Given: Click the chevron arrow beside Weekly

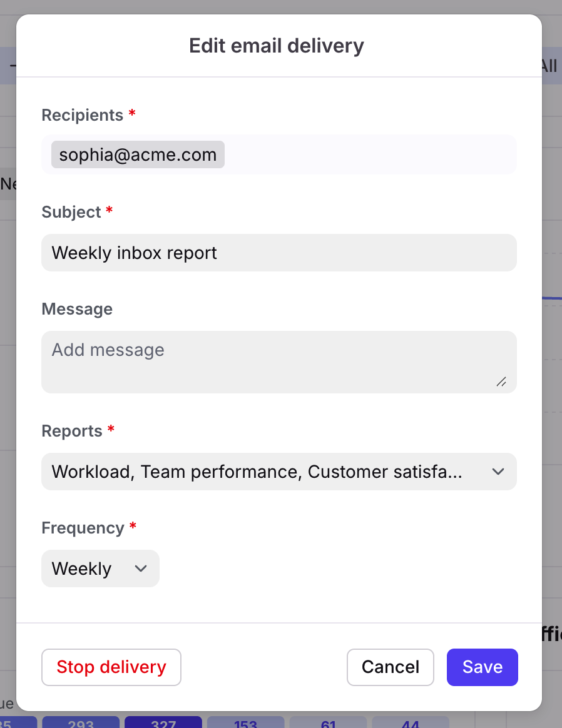Looking at the screenshot, I should tap(141, 569).
